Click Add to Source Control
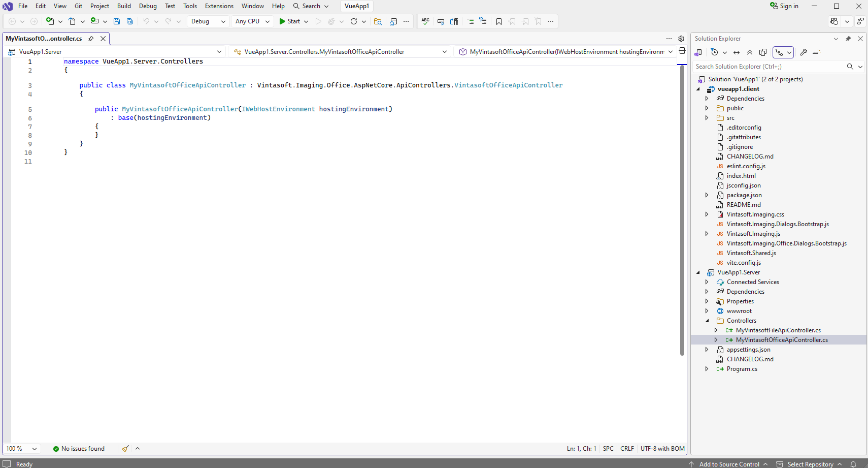 [x=729, y=464]
